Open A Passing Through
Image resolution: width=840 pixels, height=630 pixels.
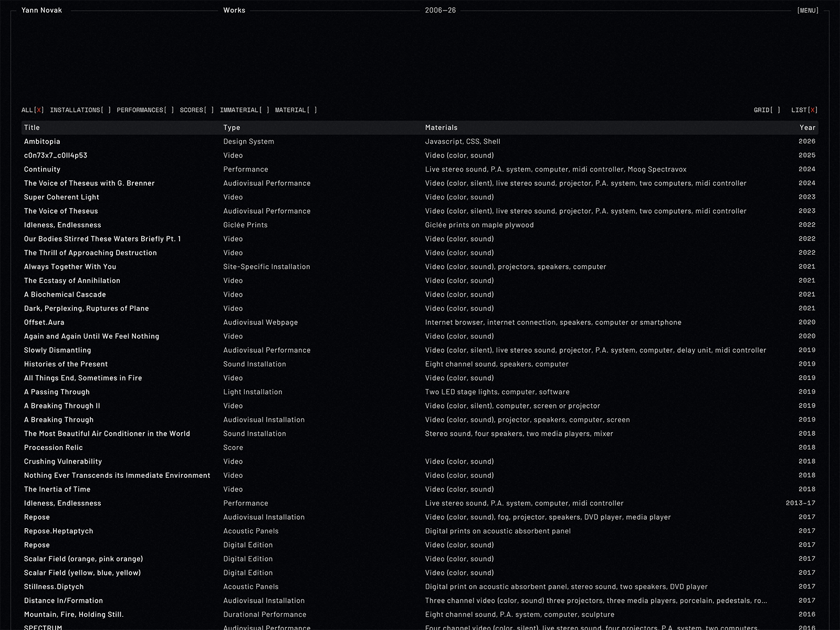click(x=57, y=392)
